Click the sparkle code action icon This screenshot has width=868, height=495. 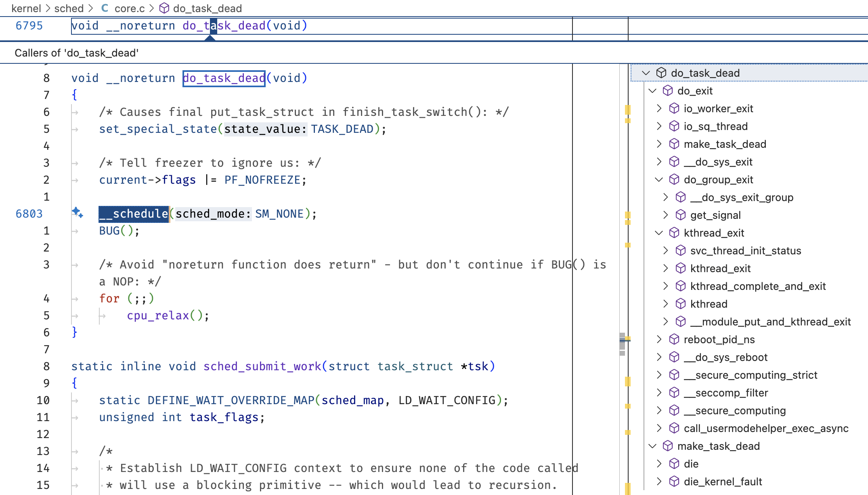(78, 212)
